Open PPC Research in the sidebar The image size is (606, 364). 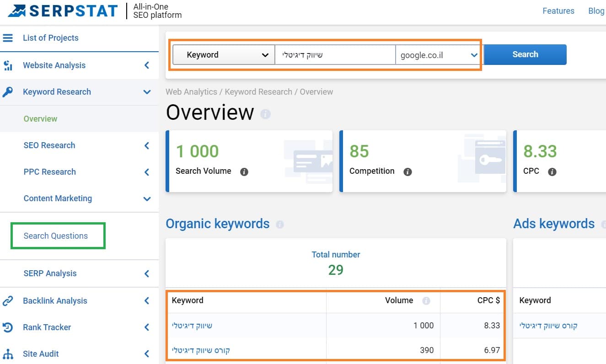tap(50, 172)
